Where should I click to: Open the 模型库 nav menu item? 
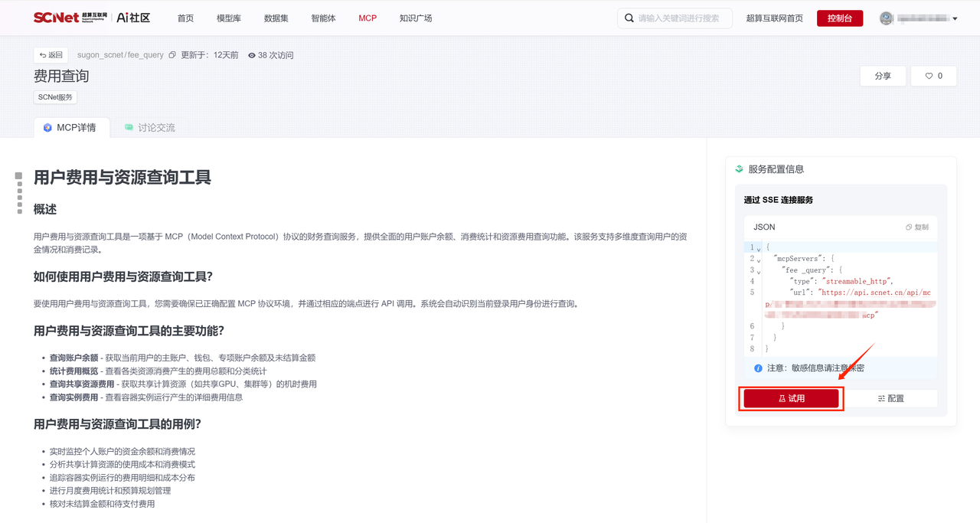[x=229, y=18]
